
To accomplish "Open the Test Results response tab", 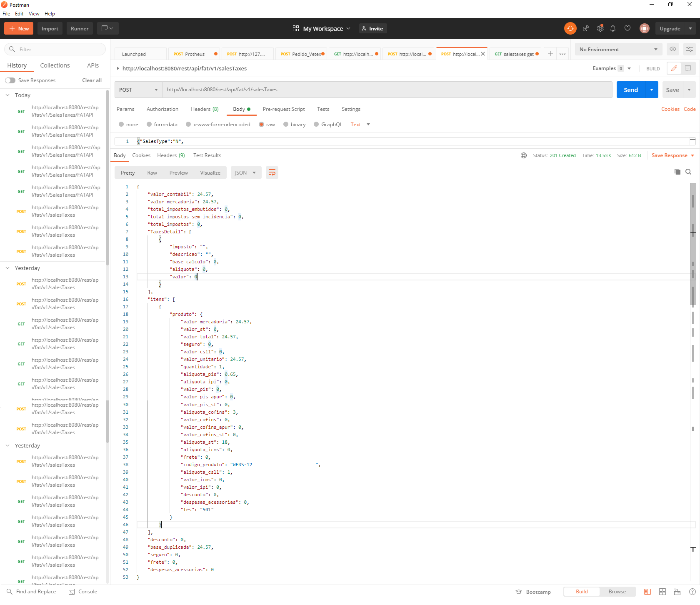I will [207, 155].
